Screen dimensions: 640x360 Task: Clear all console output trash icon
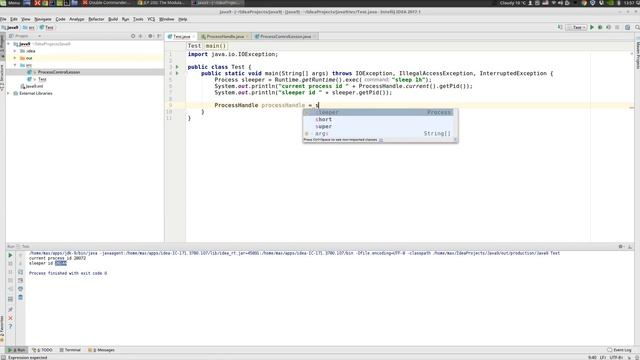coord(20,298)
